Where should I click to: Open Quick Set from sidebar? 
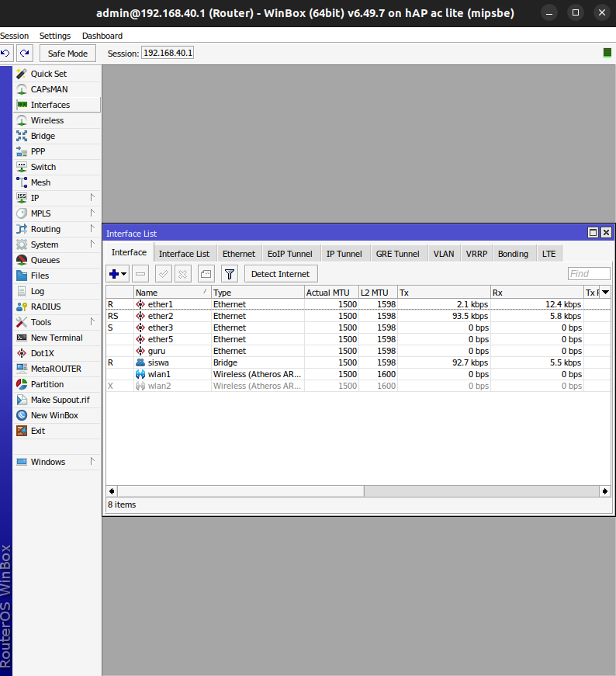click(x=57, y=74)
